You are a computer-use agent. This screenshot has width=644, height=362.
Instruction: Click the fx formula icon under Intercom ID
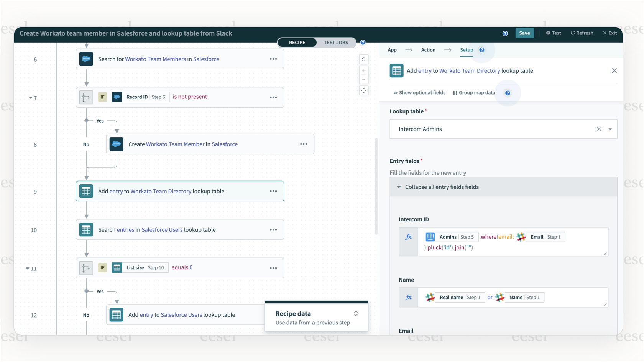(x=408, y=237)
